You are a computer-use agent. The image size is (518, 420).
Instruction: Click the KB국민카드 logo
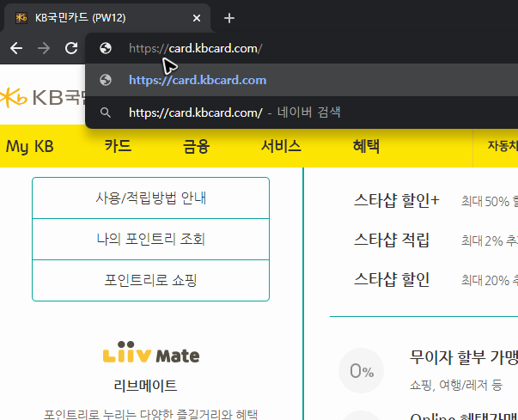pyautogui.click(x=42, y=98)
